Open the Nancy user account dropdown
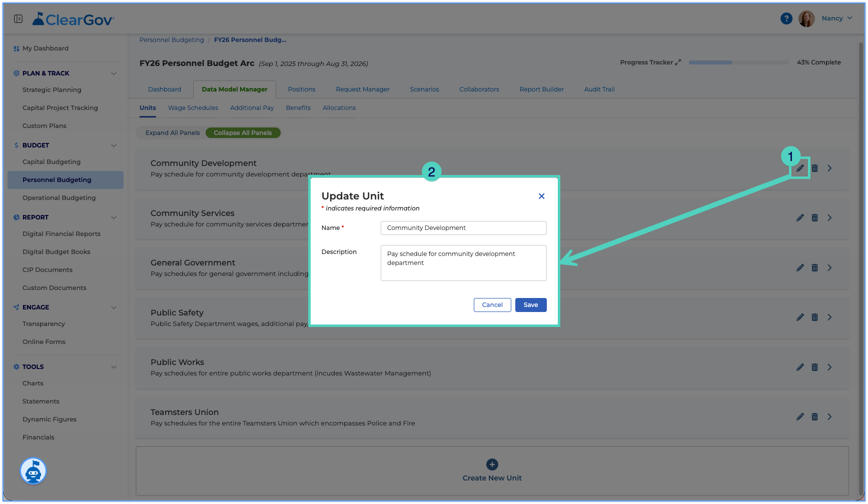Screen dimensions: 868x504 (836, 18)
